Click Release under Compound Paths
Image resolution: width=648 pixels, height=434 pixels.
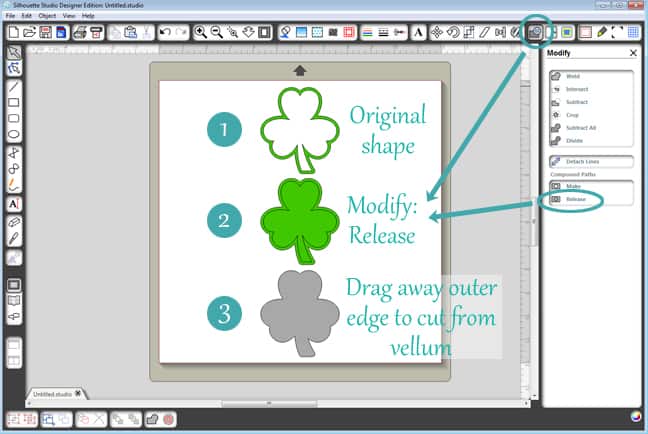(576, 200)
